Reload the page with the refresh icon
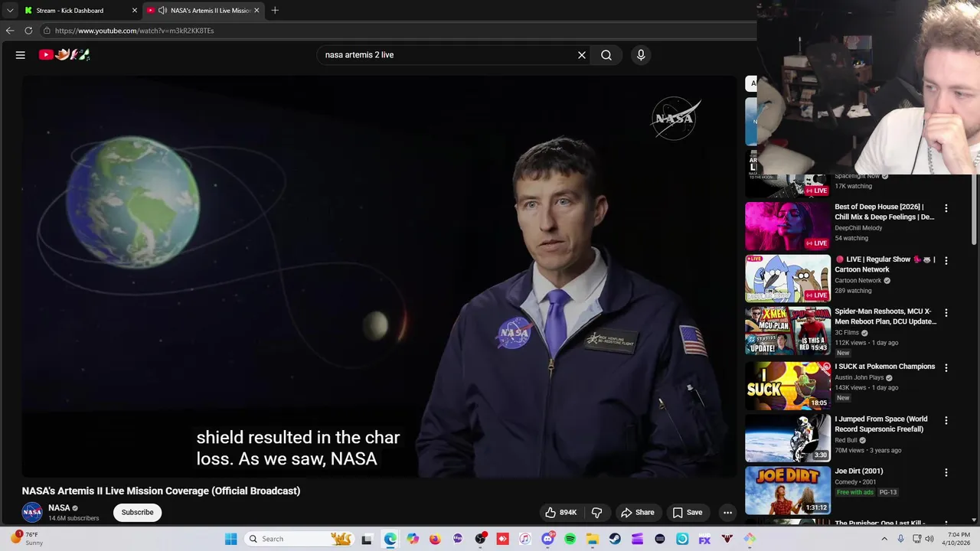 pyautogui.click(x=28, y=31)
